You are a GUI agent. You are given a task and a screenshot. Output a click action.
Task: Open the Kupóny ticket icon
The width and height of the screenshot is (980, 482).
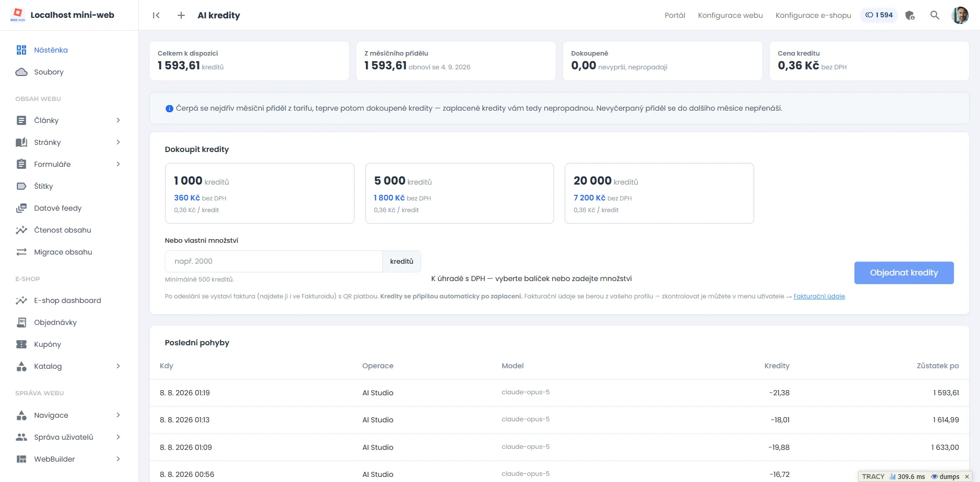(21, 344)
